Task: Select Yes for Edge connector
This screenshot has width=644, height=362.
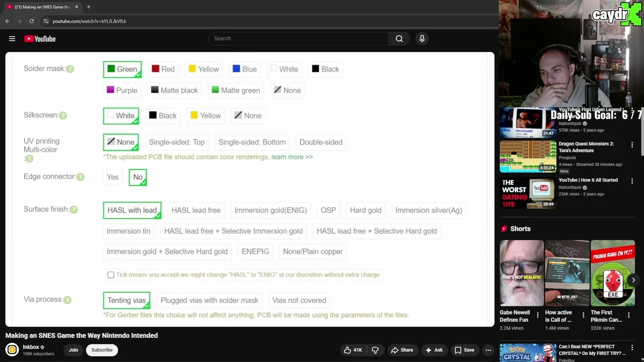Action: [x=113, y=177]
